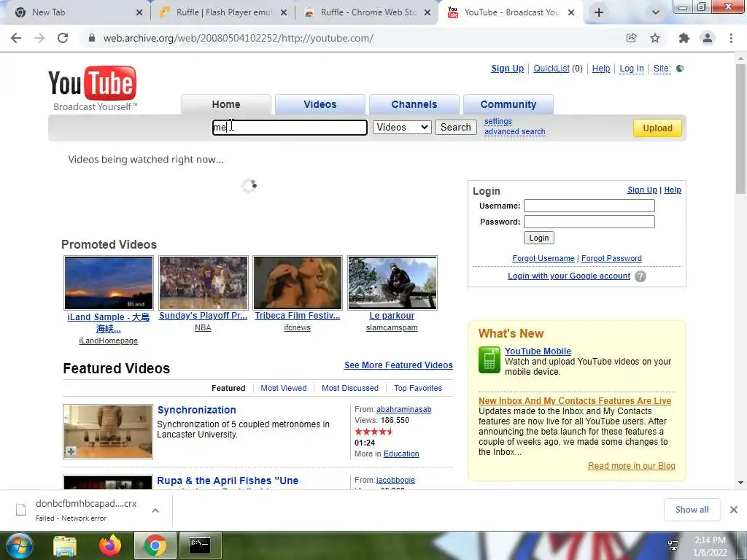The height and width of the screenshot is (560, 747).
Task: Expand the tab search chevron
Action: [x=656, y=12]
